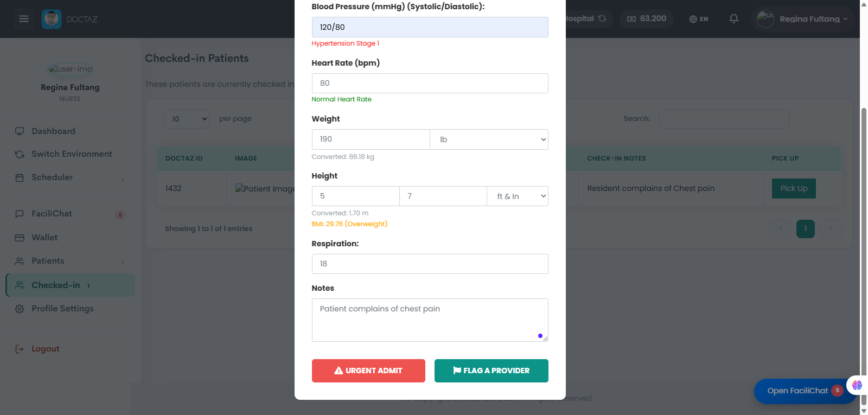The width and height of the screenshot is (868, 415).
Task: Open FaciliChat in the sidebar
Action: (52, 214)
